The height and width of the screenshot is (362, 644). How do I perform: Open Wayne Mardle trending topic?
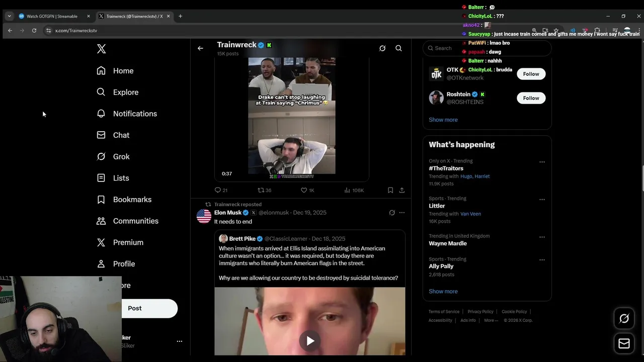point(448,243)
